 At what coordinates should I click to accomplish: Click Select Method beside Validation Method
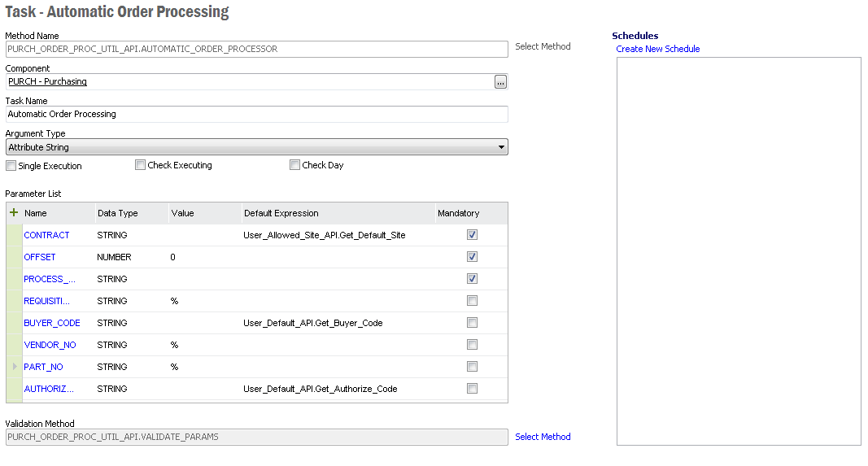(543, 437)
